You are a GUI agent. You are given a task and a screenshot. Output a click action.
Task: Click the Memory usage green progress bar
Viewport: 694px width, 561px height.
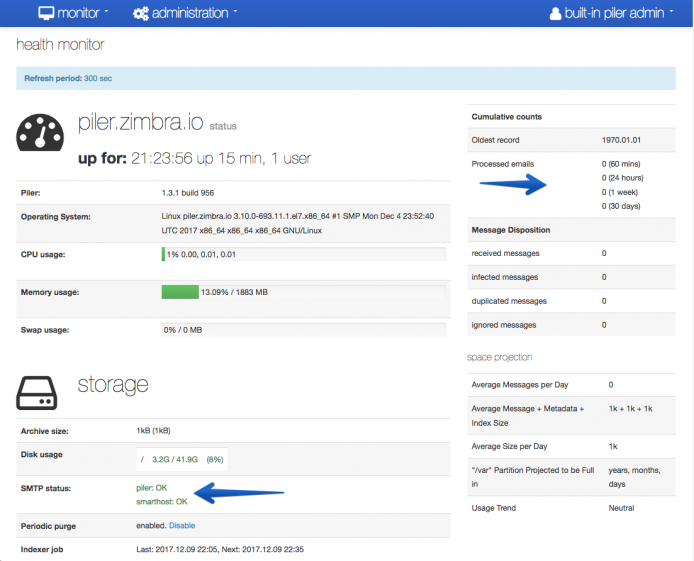tap(180, 292)
